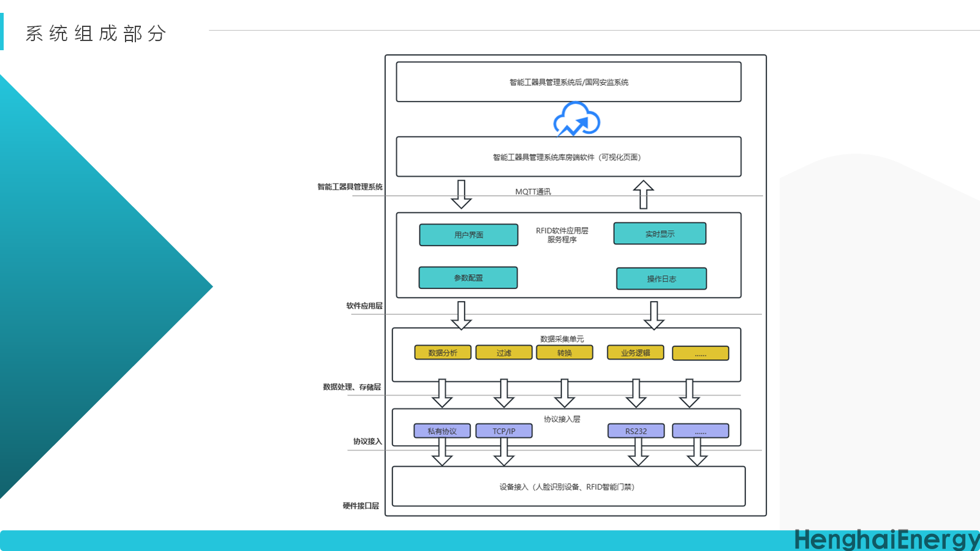The width and height of the screenshot is (980, 551).
Task: Select the yellow 数据分析 block
Action: [x=442, y=353]
